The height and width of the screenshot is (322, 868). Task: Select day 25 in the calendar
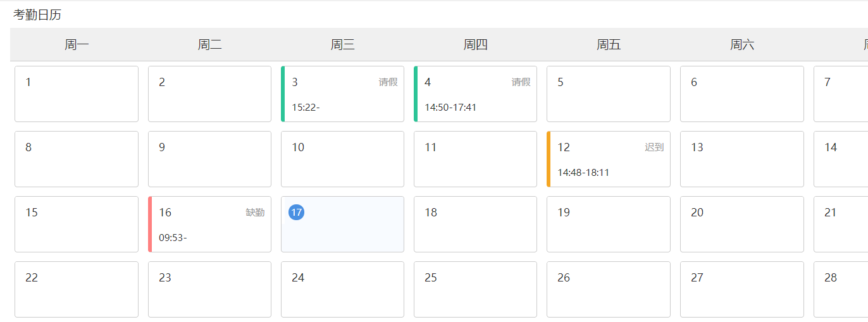point(475,289)
